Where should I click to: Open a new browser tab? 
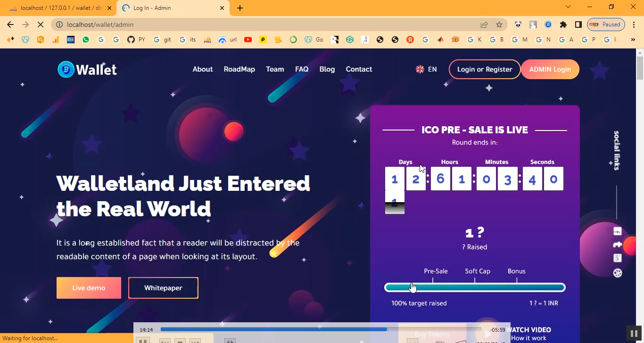coord(240,8)
